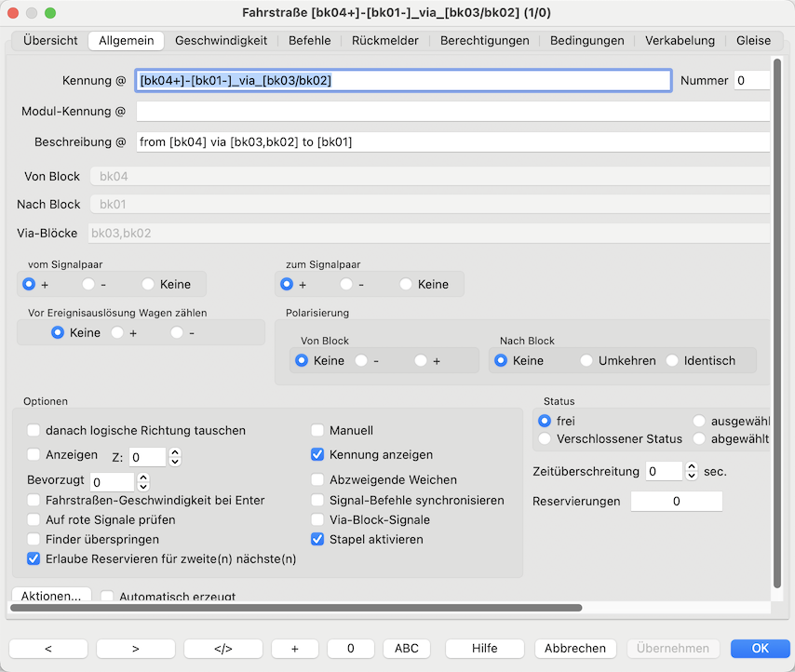This screenshot has width=795, height=672.
Task: Switch to the Geschwindigkeit tab
Action: click(x=221, y=41)
